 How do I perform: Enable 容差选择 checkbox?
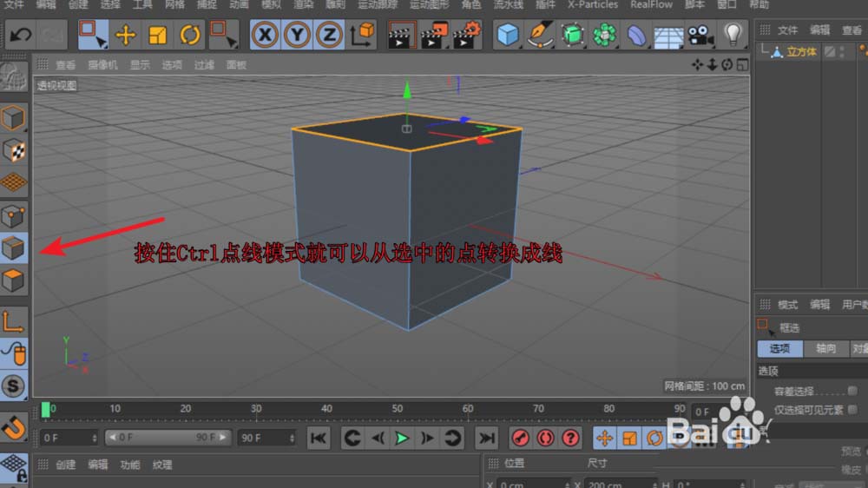click(x=852, y=391)
